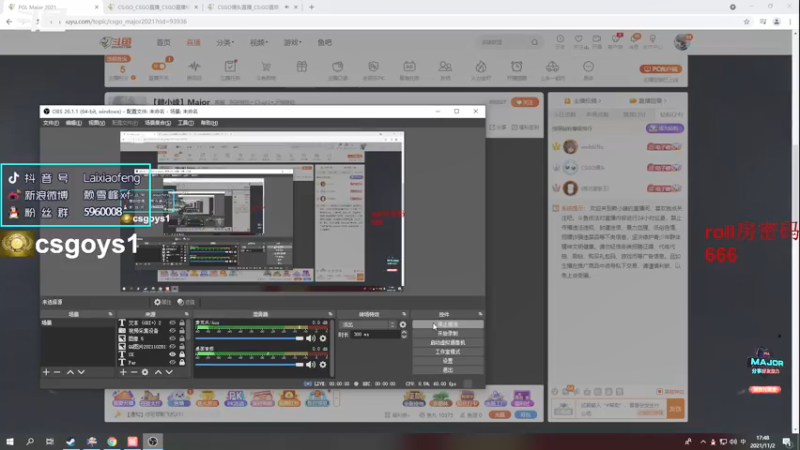Image resolution: width=800 pixels, height=450 pixels.
Task: Toggle visibility of 文本 (GDI+) 2 source
Action: tap(172, 323)
